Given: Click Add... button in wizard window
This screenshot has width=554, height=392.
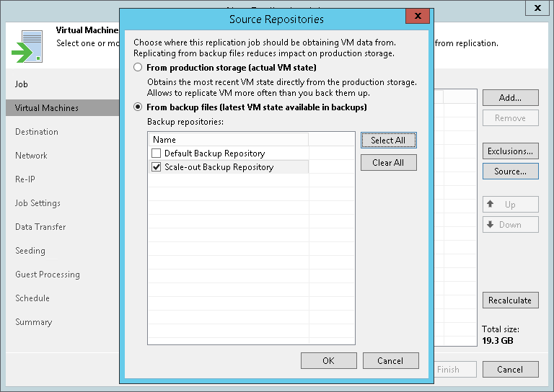Looking at the screenshot, I should [x=511, y=98].
